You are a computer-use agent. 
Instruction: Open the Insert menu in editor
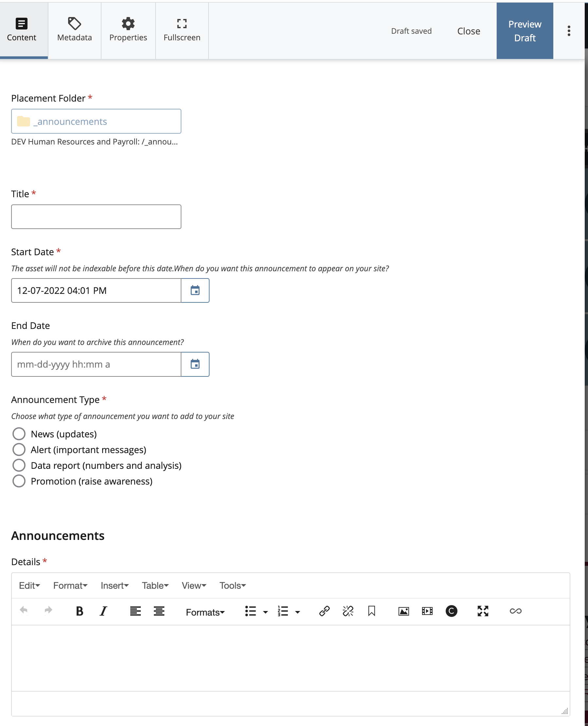pos(115,585)
